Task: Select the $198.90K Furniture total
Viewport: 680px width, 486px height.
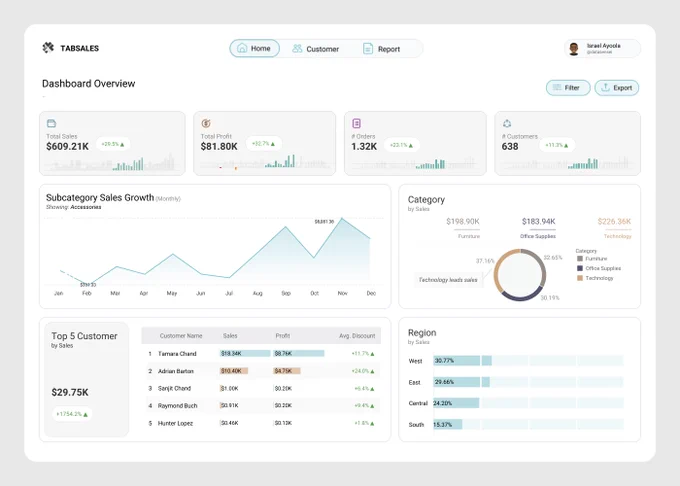Action: click(463, 222)
